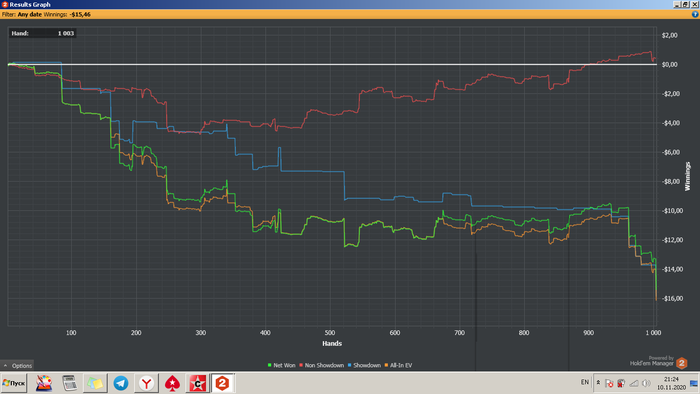This screenshot has width=700, height=394.
Task: Open PokerStars from the taskbar
Action: pos(172,383)
